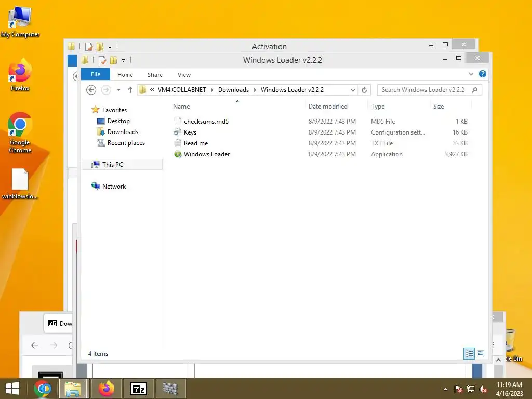Click Windows Loader v2.2.2 breadcrumb segment
This screenshot has width=532, height=399.
[292, 90]
